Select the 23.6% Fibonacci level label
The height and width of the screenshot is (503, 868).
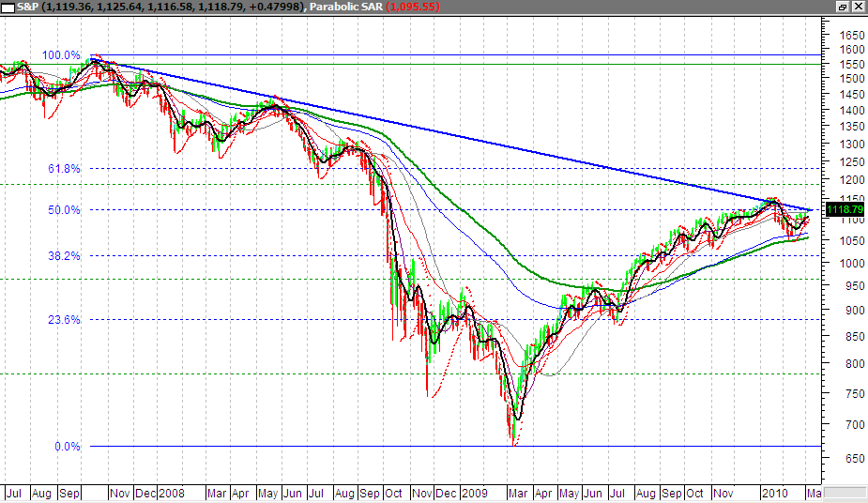(64, 319)
